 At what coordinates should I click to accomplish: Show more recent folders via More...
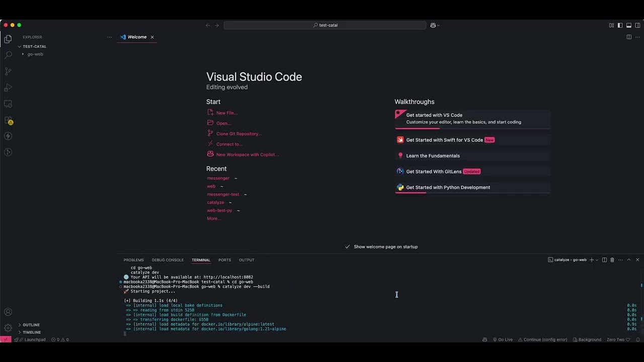click(x=214, y=219)
